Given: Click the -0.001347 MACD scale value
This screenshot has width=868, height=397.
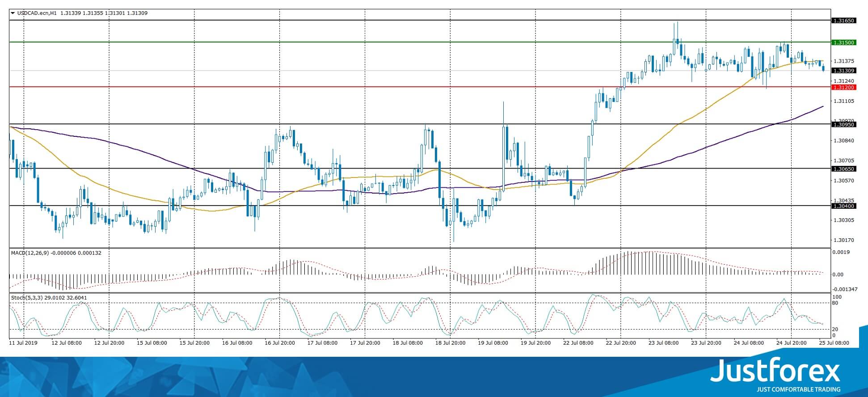Looking at the screenshot, I should 844,289.
